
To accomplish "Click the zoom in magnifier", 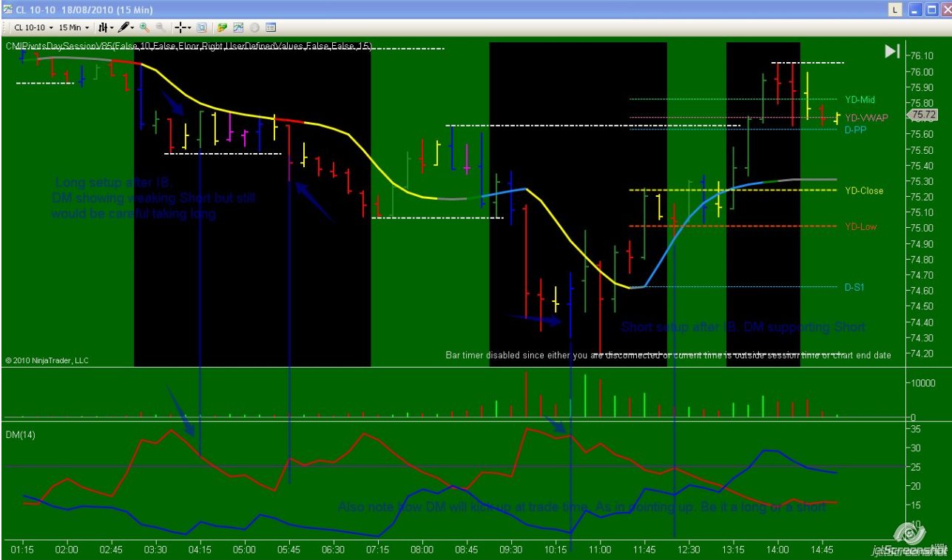I will (144, 27).
